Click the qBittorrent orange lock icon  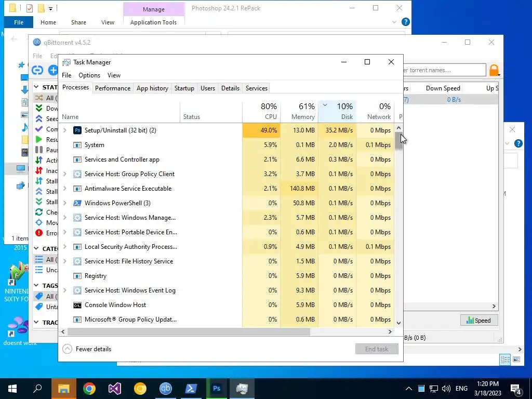click(494, 70)
